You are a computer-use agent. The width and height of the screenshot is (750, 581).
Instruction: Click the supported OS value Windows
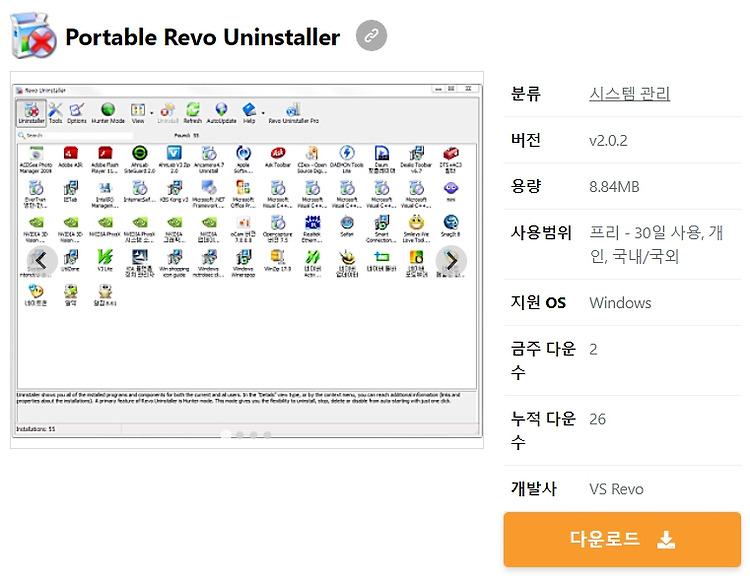[x=620, y=303]
